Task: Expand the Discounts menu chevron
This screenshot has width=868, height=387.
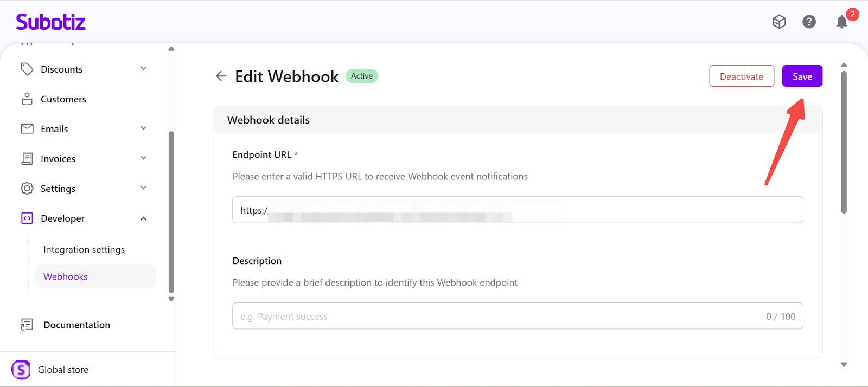Action: 144,69
